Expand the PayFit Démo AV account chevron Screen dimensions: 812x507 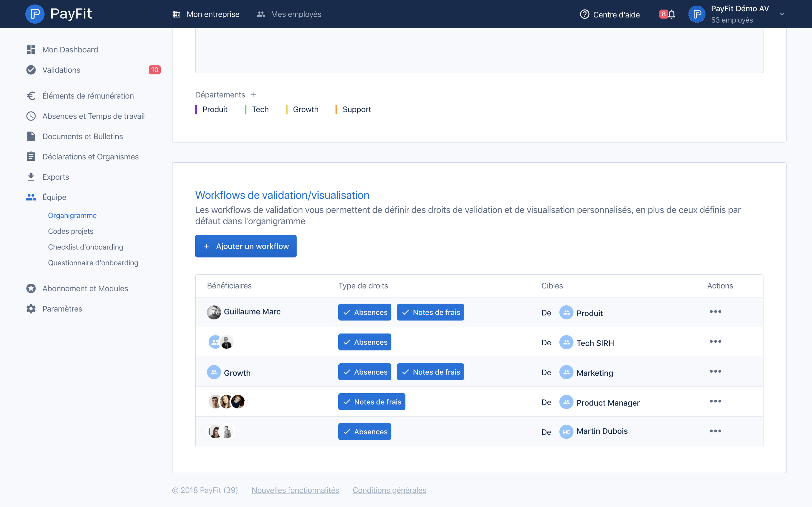(782, 14)
